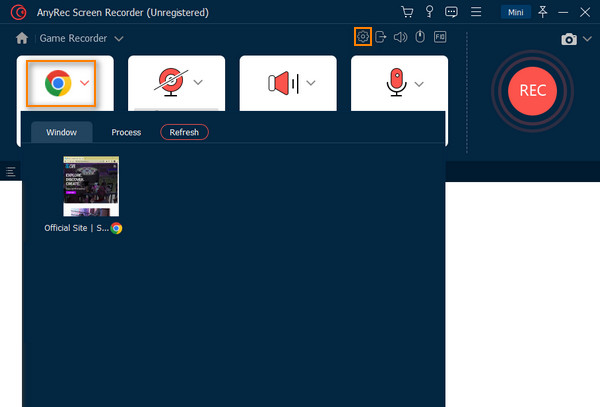Expand the game source dropdown arrow
This screenshot has height=407, width=600.
pos(85,83)
